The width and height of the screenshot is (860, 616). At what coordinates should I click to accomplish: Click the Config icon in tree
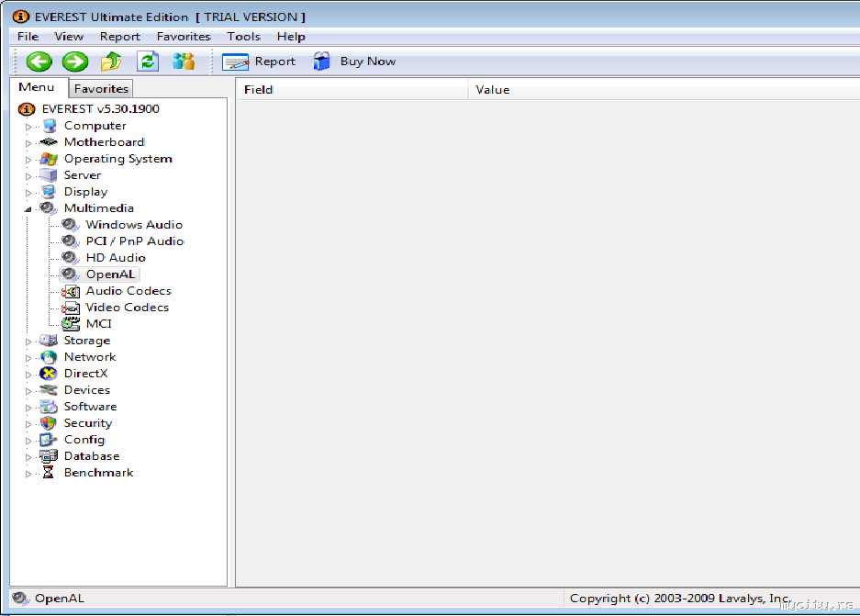(49, 440)
